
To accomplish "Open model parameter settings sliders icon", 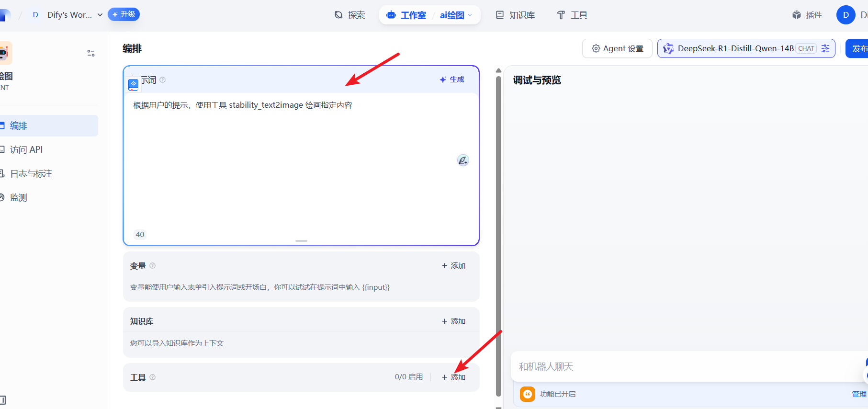I will [x=825, y=48].
